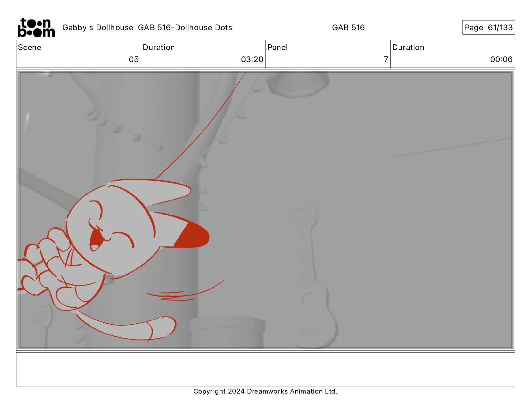Image resolution: width=532 pixels, height=411 pixels.
Task: Click the 'Panel' label
Action: [278, 47]
